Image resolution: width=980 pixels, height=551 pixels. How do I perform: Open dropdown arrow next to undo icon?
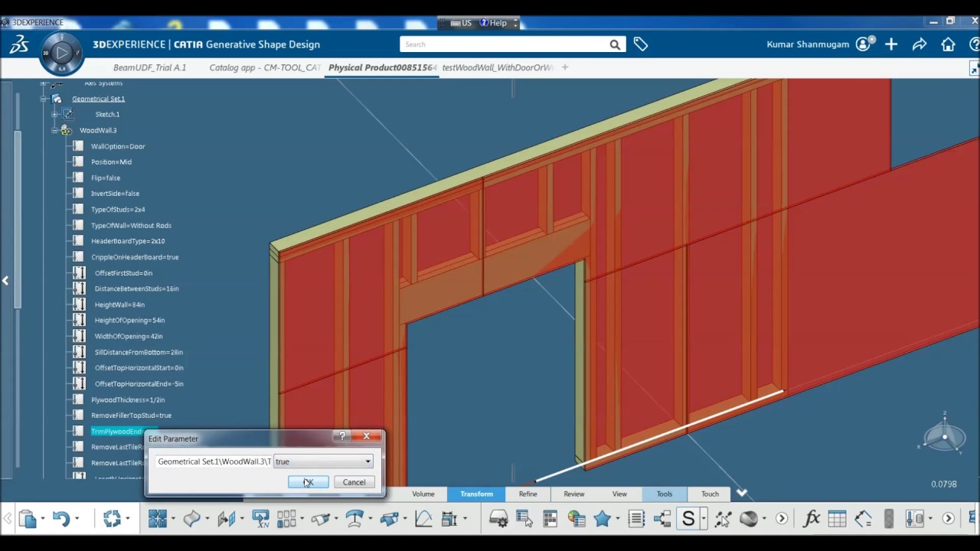tap(77, 519)
